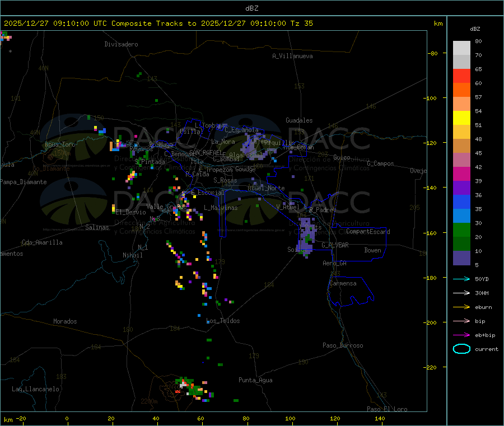Click the La_Nora map label
Viewport: 504px width, 426px height.
[223, 142]
